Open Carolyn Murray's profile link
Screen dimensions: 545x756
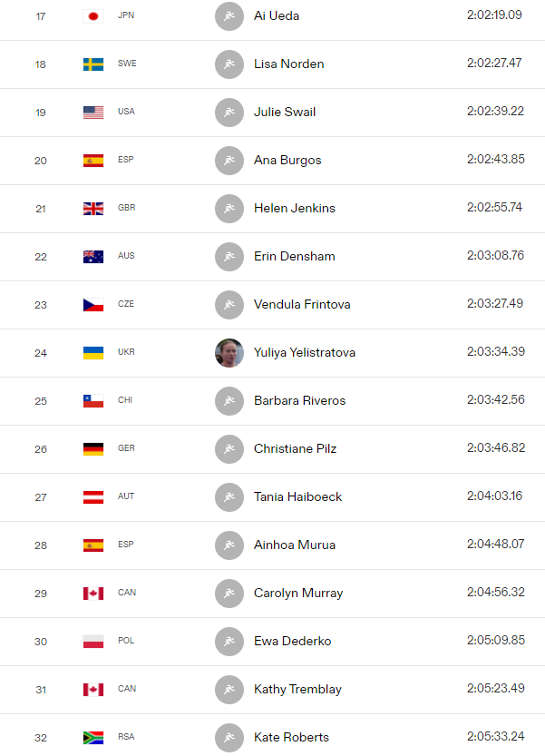[298, 593]
